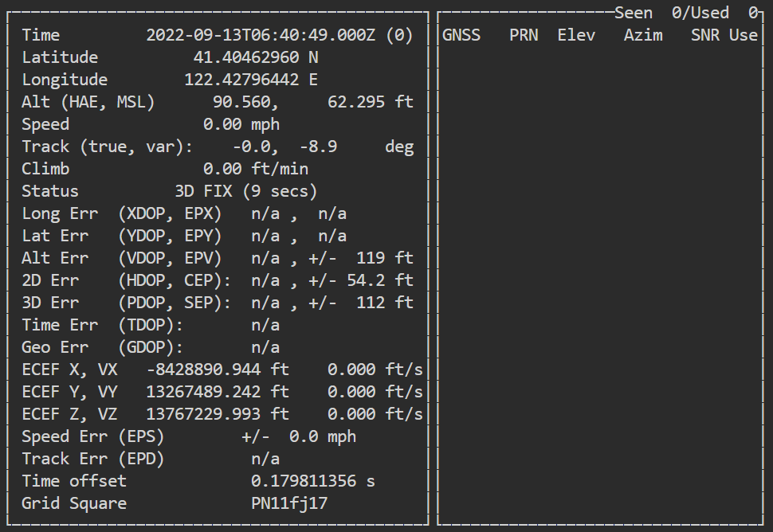The height and width of the screenshot is (532, 773).
Task: Click the Alt (HAE, MSL) label
Action: point(88,103)
